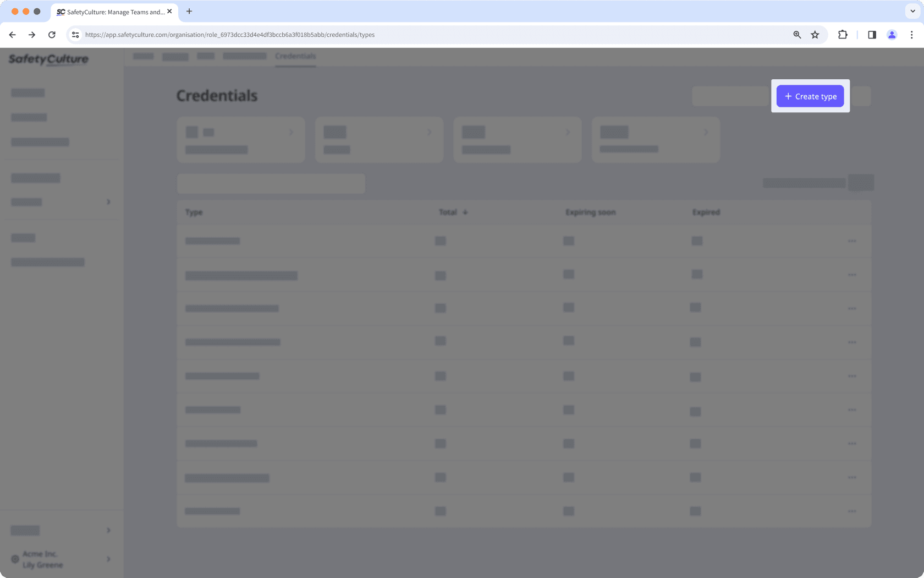Click the reload page icon
This screenshot has width=924, height=578.
(x=52, y=34)
